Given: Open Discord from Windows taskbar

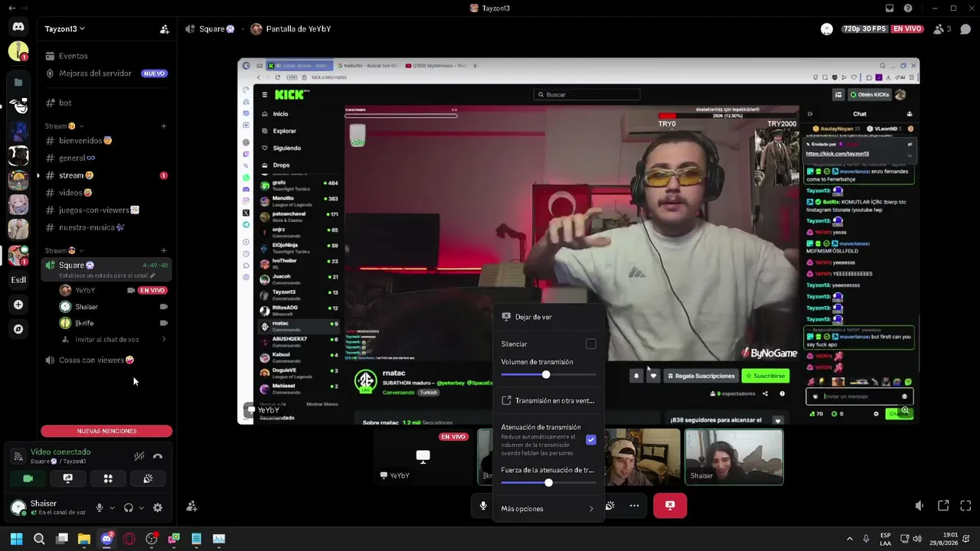Looking at the screenshot, I should tap(106, 539).
